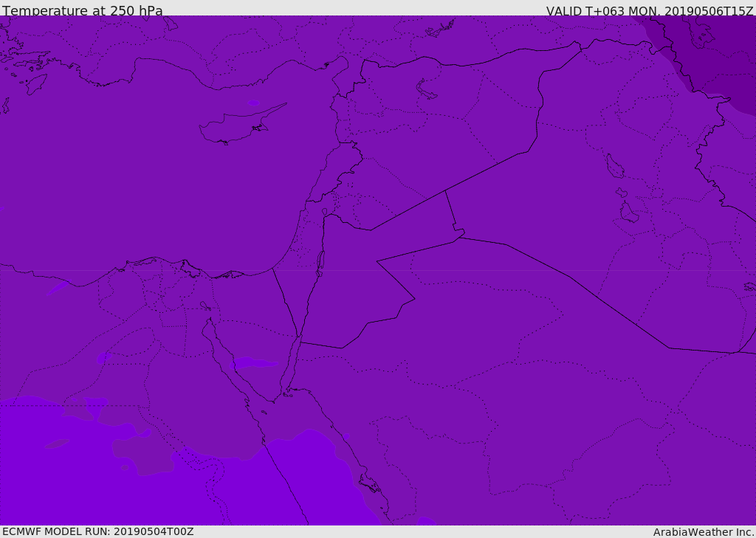Screen dimensions: 756x538
Task: Click the 'ECMWF MODEL RUN: 20190504T00Z' label
Action: click(98, 531)
